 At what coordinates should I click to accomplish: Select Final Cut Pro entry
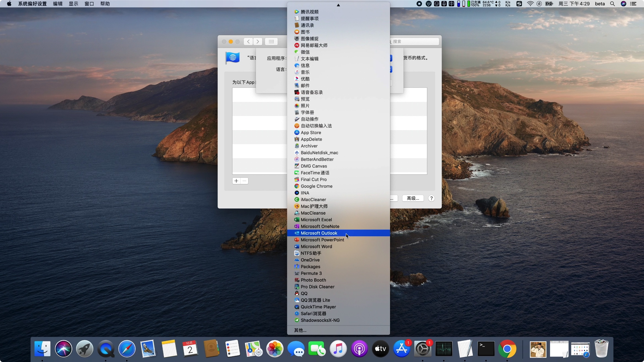coord(338,179)
